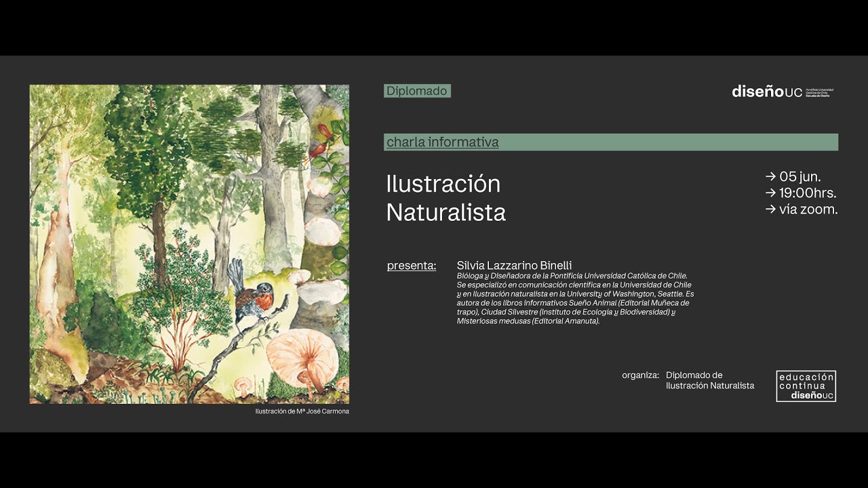The width and height of the screenshot is (868, 488).
Task: Click the '19:00hrs.' time line
Action: click(x=801, y=193)
